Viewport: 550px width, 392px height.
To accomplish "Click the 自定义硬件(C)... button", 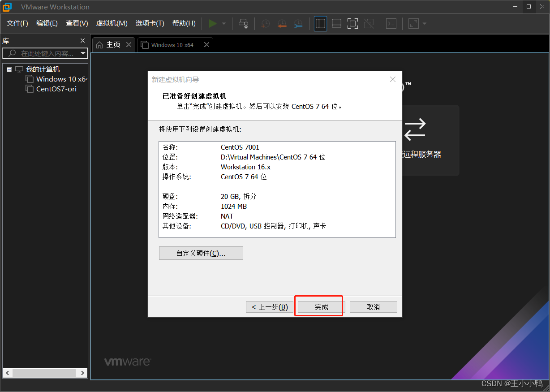I will tap(201, 253).
